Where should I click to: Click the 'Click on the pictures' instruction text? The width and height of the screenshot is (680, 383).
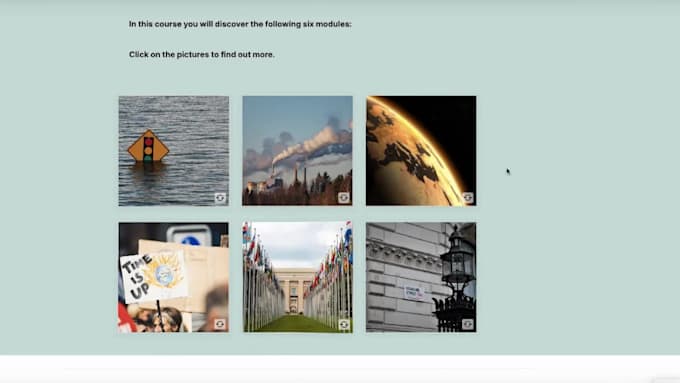(x=202, y=55)
